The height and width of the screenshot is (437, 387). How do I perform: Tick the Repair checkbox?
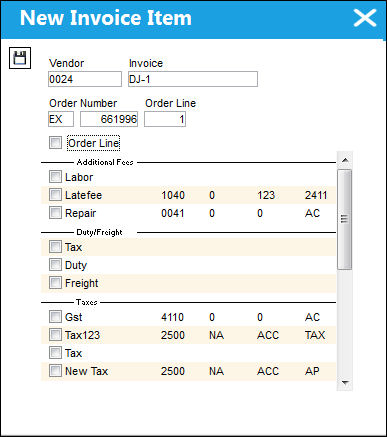click(55, 213)
